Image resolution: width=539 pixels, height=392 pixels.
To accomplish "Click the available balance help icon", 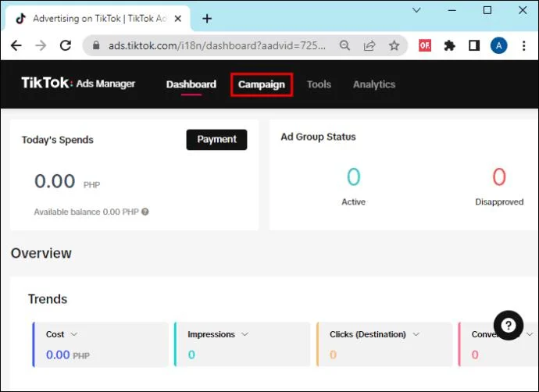I will 145,212.
